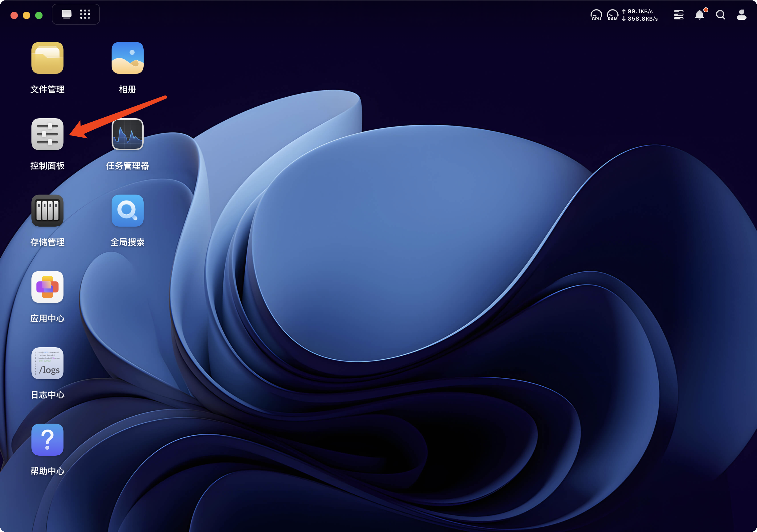Open the 存储管理 storage manager icon
Image resolution: width=757 pixels, height=532 pixels.
[47, 211]
